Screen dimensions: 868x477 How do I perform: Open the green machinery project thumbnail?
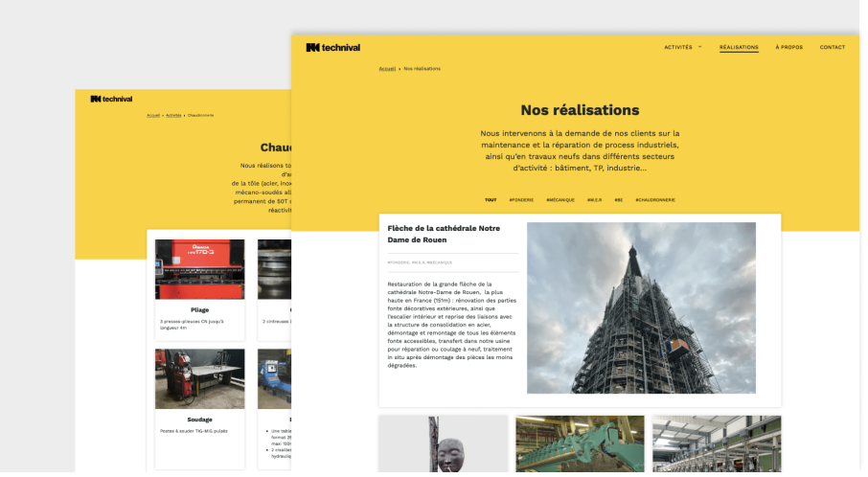point(580,444)
